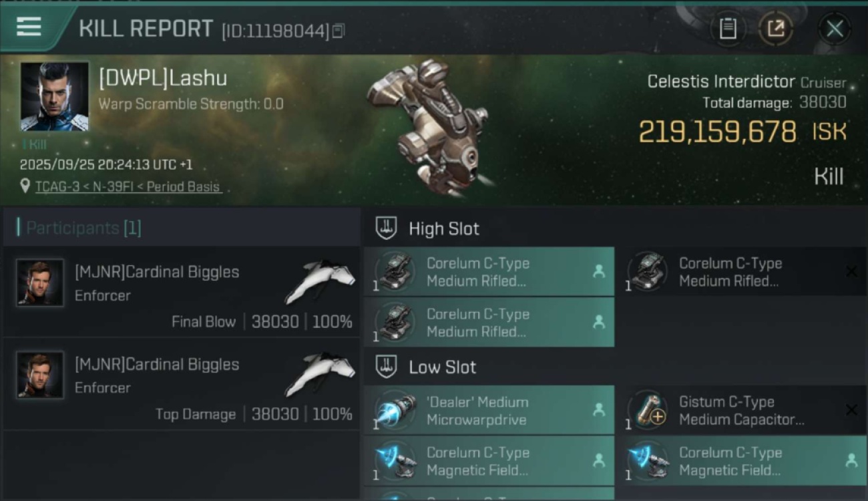The height and width of the screenshot is (501, 868).
Task: Click the Microwarpdrive module icon
Action: 395,410
